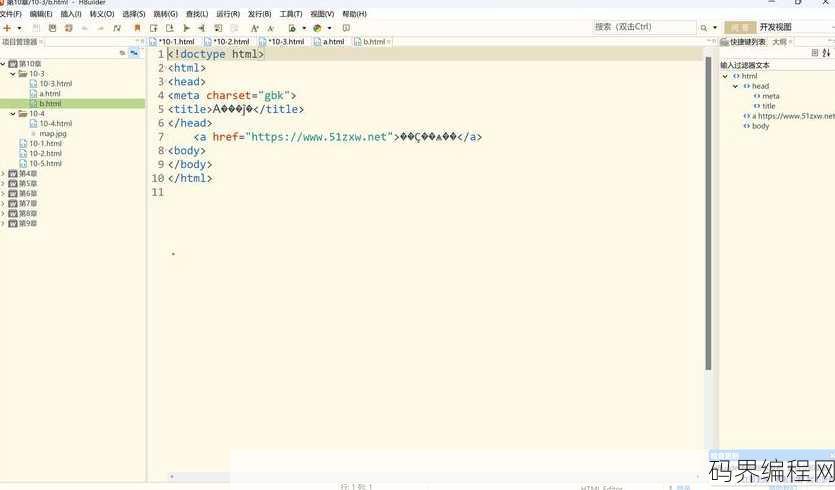835x490 pixels.
Task: Open the search options dropdown arrow
Action: [x=715, y=28]
